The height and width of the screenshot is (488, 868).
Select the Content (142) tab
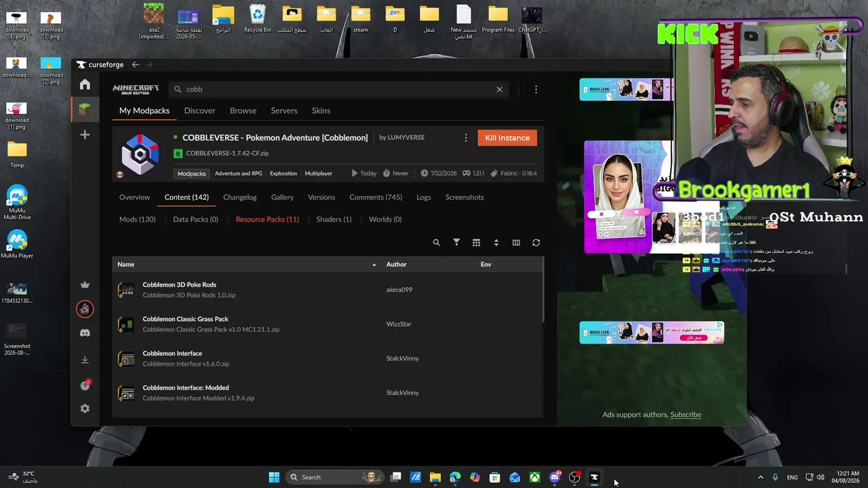[186, 197]
